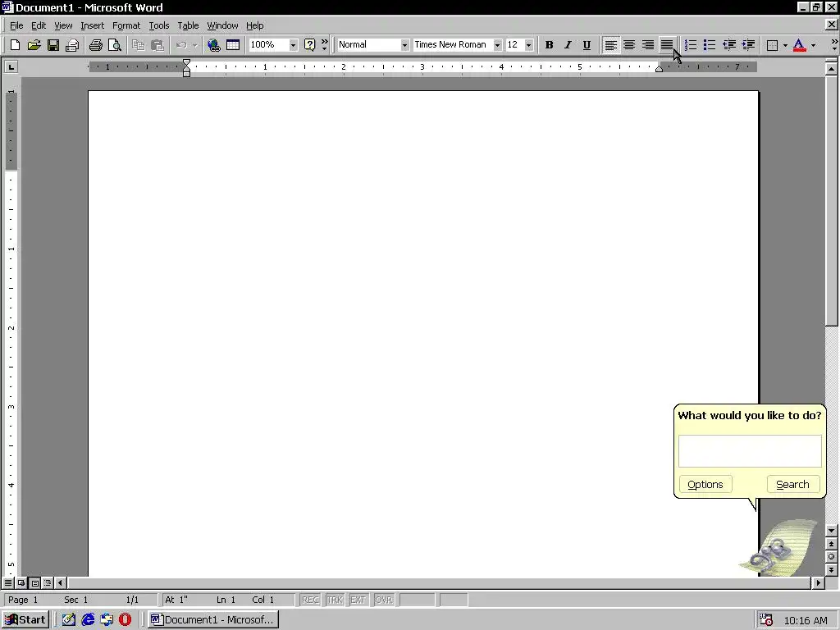Toggle Bold formatting
The image size is (840, 630).
pos(549,45)
